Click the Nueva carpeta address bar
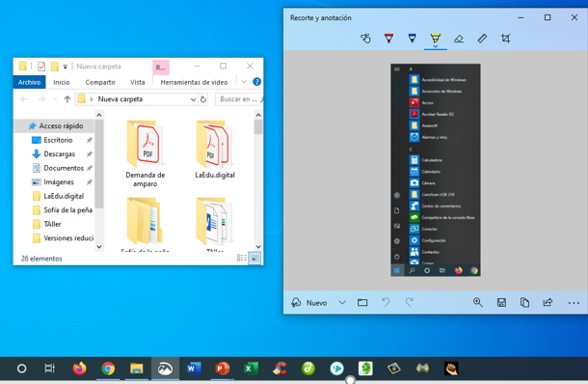This screenshot has width=588, height=384. click(x=136, y=99)
